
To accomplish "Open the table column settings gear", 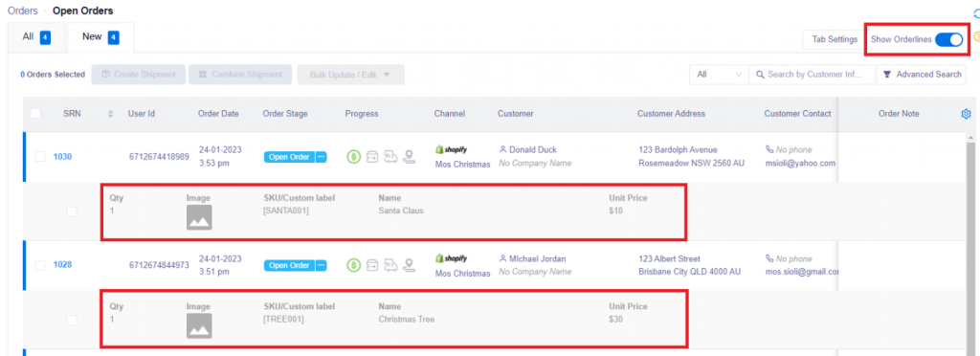I will pyautogui.click(x=966, y=114).
